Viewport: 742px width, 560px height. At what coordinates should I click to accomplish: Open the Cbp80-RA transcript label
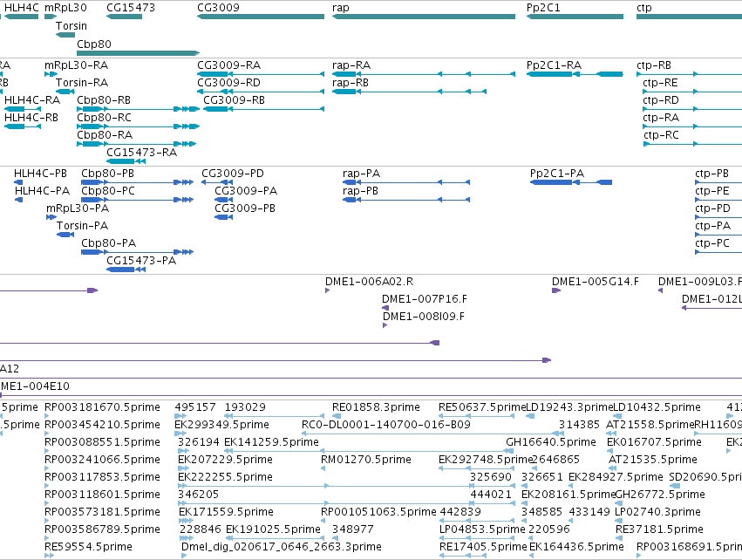point(105,134)
